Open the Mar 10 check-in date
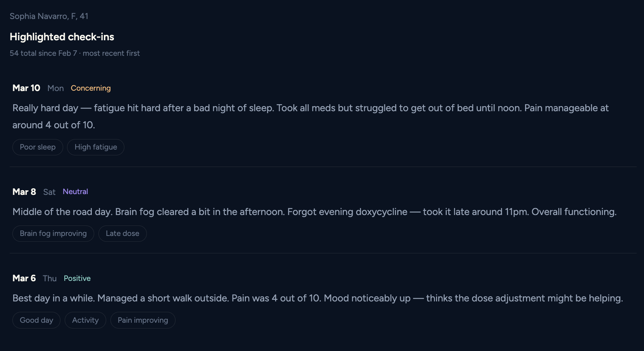The image size is (644, 351). tap(26, 88)
